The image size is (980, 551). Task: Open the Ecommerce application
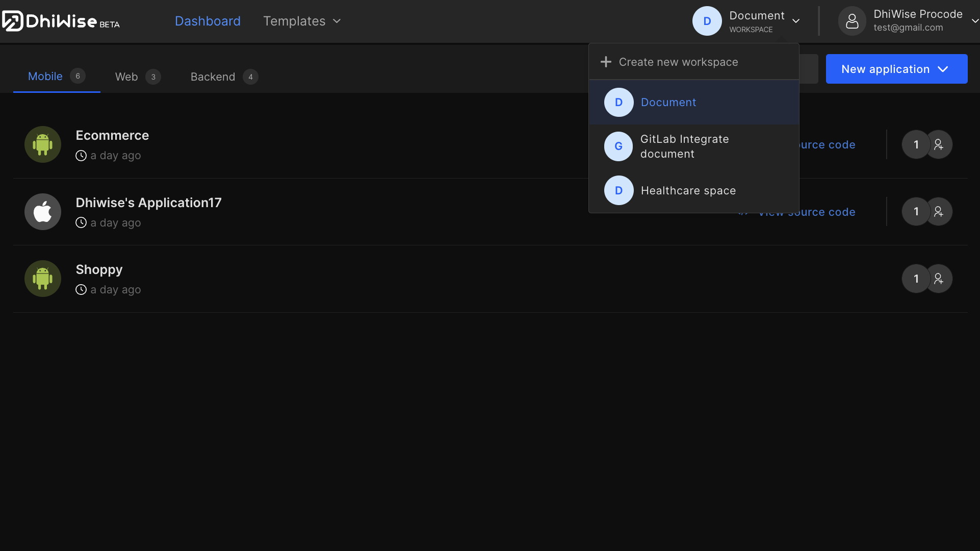click(x=112, y=135)
